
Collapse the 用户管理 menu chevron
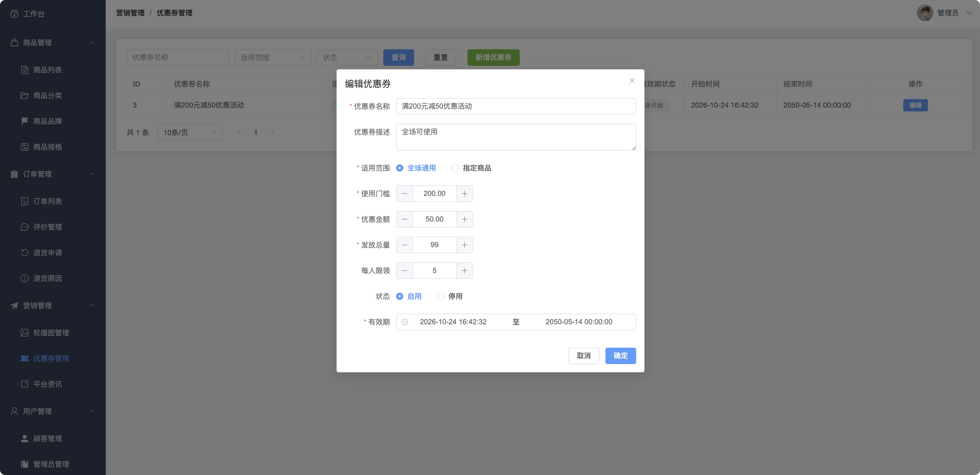(92, 411)
